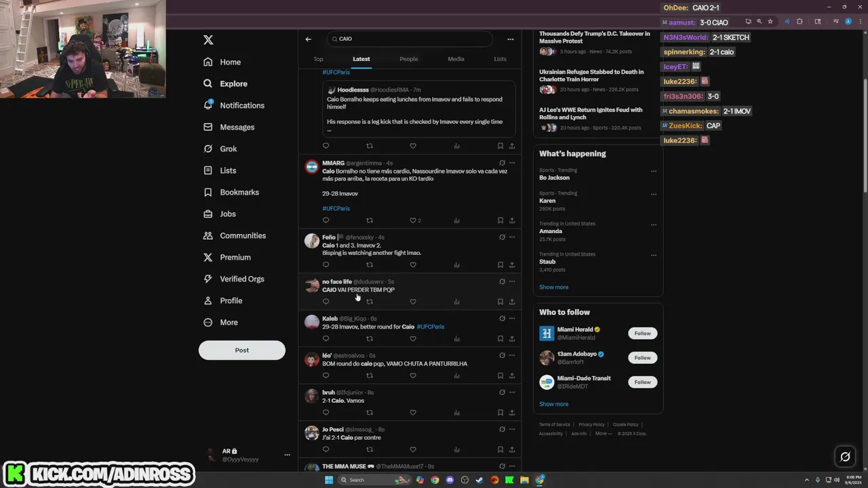Like the Feño tweet
The image size is (868, 488).
coord(413,265)
